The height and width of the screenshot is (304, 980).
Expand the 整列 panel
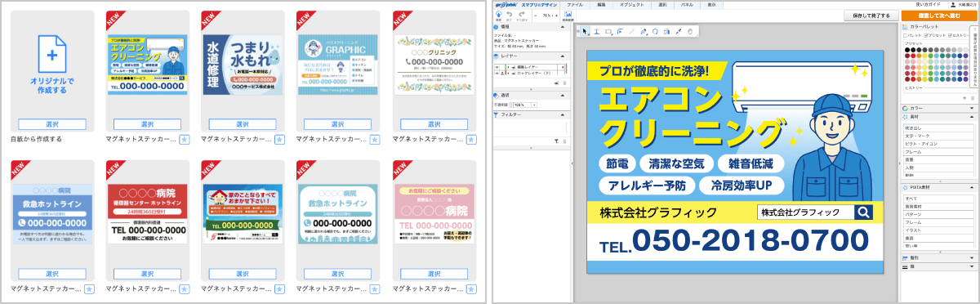tap(971, 258)
